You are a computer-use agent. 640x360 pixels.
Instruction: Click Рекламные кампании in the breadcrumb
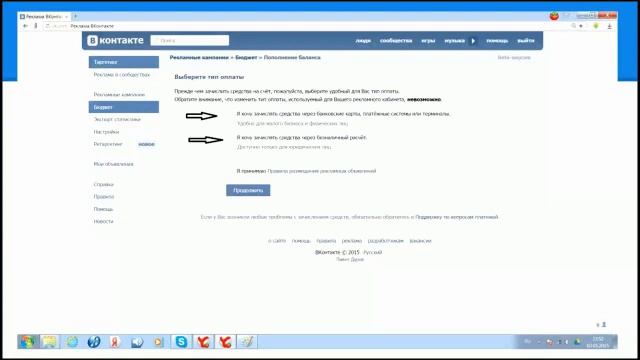click(199, 58)
